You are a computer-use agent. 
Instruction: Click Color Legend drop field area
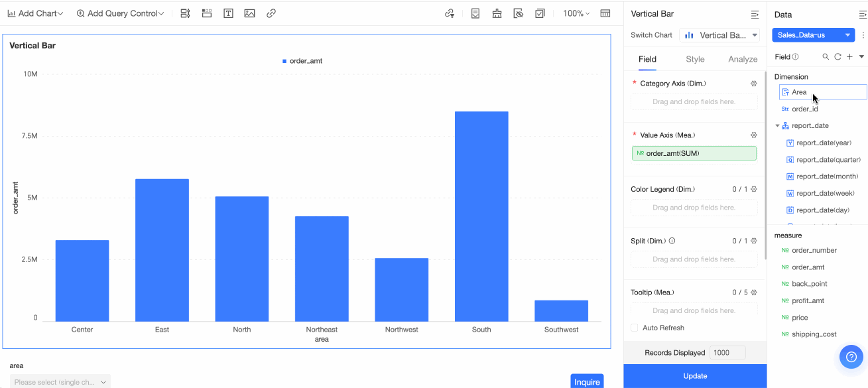(694, 208)
